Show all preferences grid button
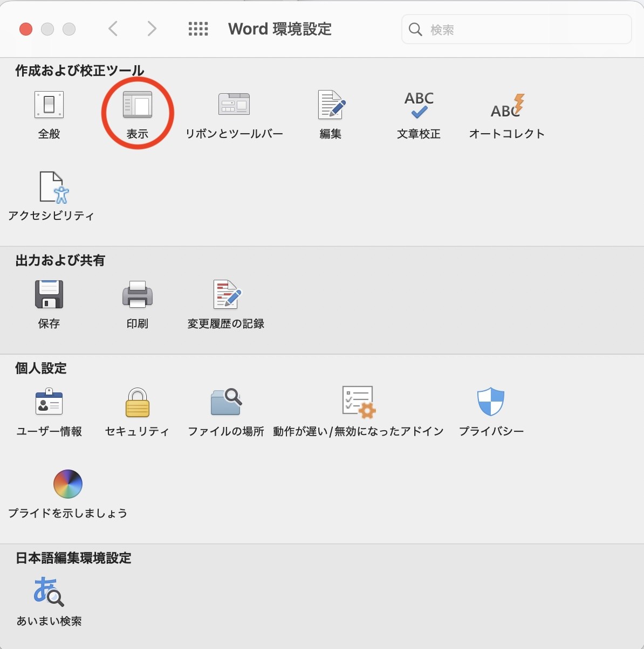This screenshot has width=644, height=649. click(x=198, y=29)
